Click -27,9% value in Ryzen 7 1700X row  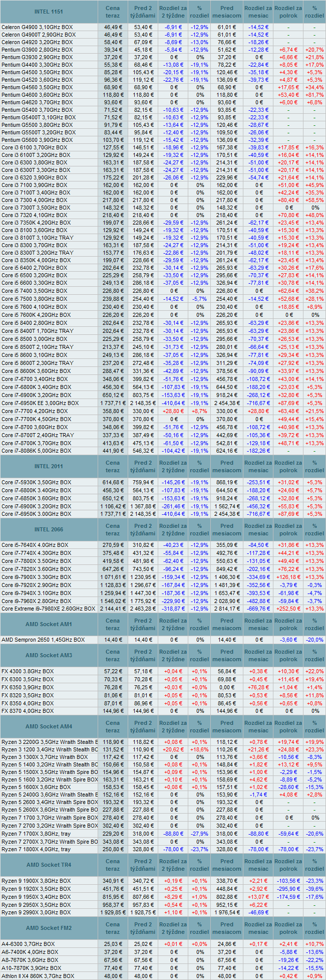(x=199, y=834)
